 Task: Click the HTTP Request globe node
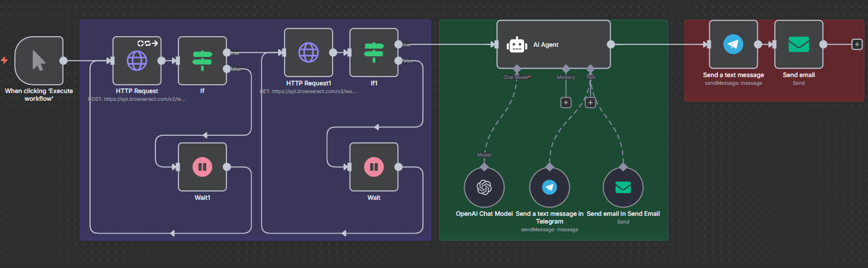coord(137,60)
